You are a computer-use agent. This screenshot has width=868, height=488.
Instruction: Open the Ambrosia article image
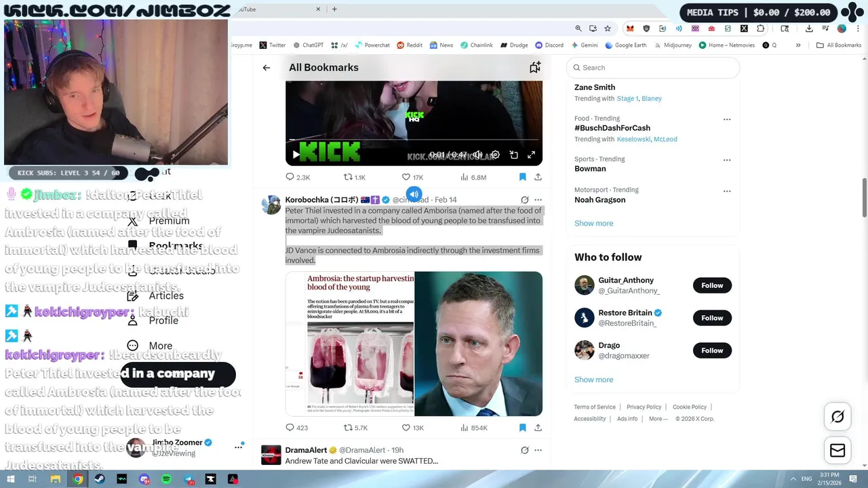click(x=350, y=344)
